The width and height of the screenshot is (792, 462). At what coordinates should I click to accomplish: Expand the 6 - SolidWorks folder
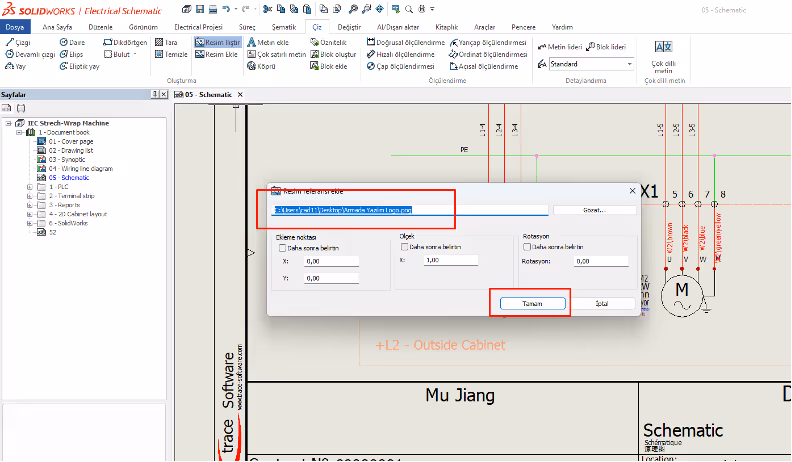pyautogui.click(x=30, y=223)
